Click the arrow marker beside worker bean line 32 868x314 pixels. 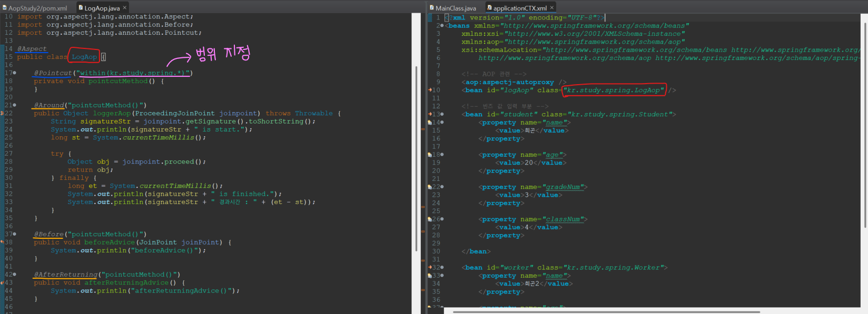430,267
